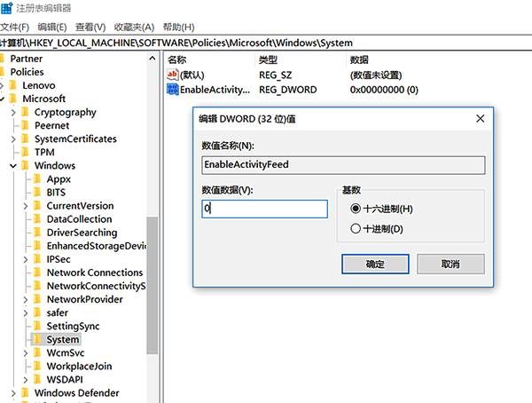Viewport: 532px width, 403px height.
Task: Click the registry path address bar
Action: click(x=266, y=43)
